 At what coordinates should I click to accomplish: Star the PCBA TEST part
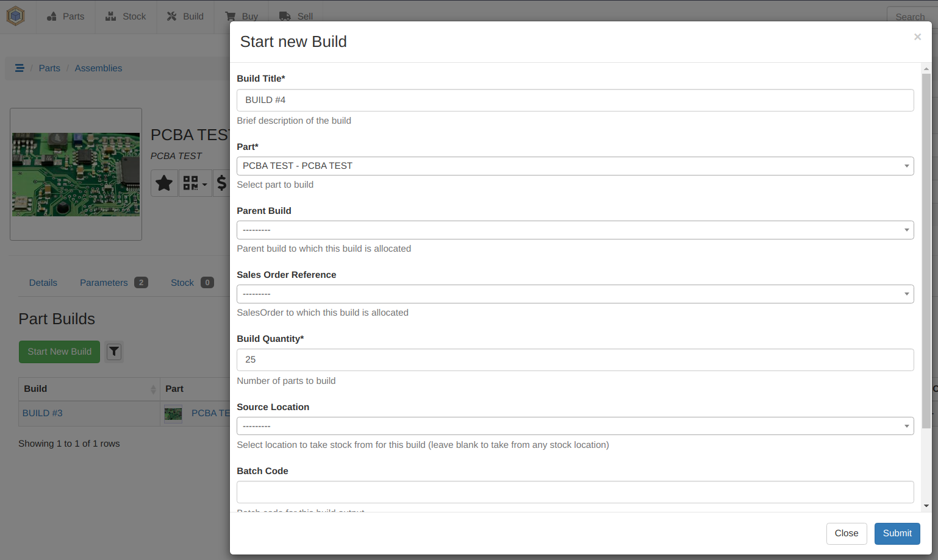coord(164,183)
